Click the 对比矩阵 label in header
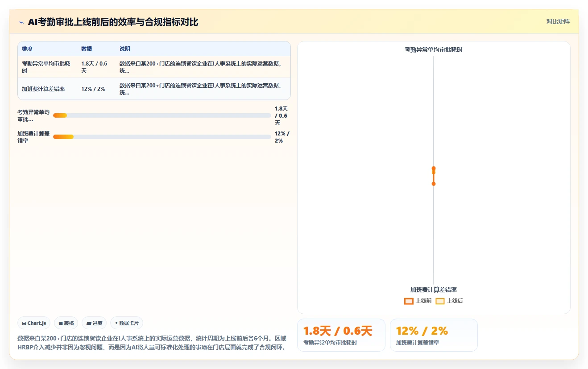The height and width of the screenshot is (369, 588). coord(558,21)
